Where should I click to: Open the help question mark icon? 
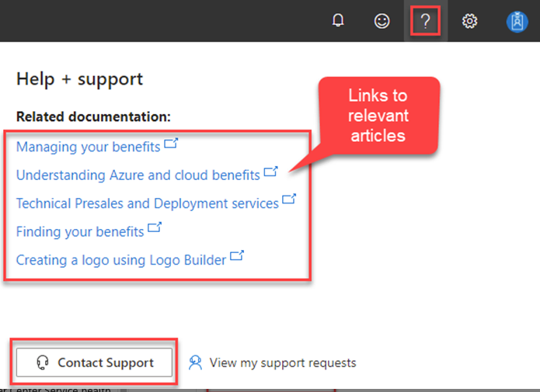click(425, 21)
